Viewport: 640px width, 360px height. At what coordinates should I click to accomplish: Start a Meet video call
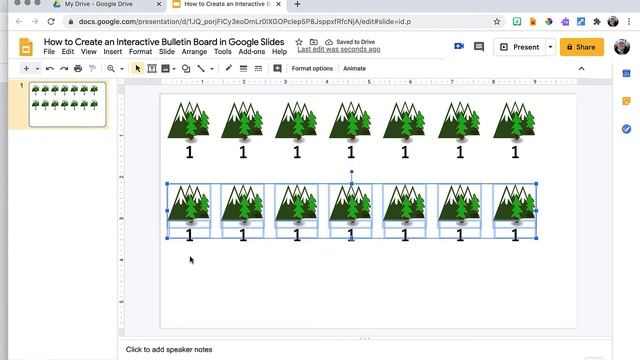tap(459, 47)
